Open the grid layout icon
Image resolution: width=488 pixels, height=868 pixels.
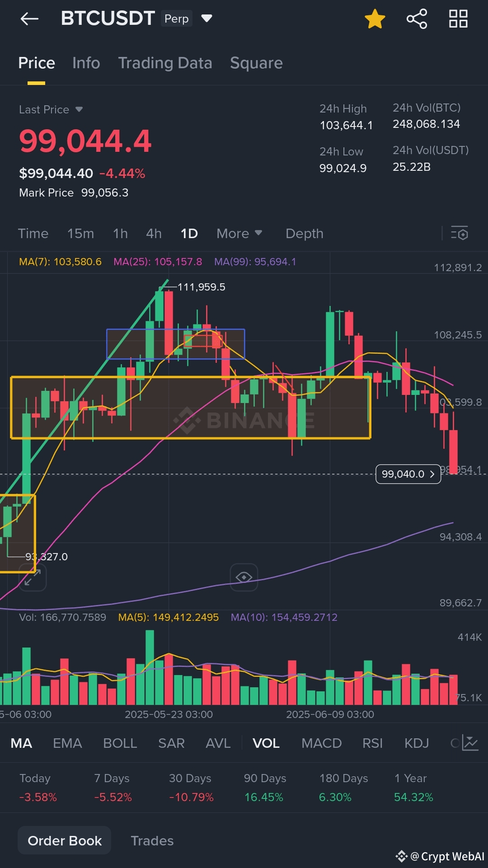pyautogui.click(x=458, y=19)
